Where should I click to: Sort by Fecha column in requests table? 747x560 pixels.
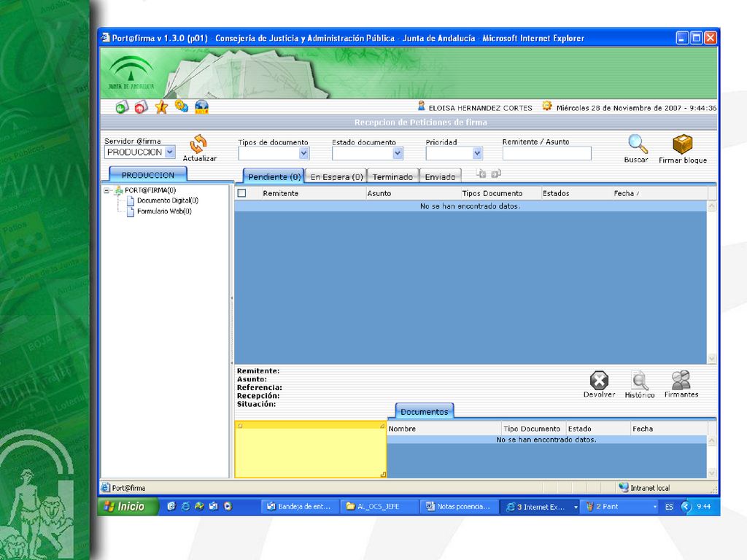pos(659,193)
